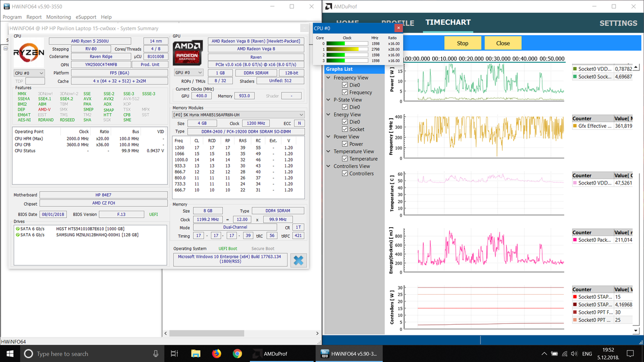Open the SK Hynix memory module dropdown
Screen dimensions: 644x362
238,115
